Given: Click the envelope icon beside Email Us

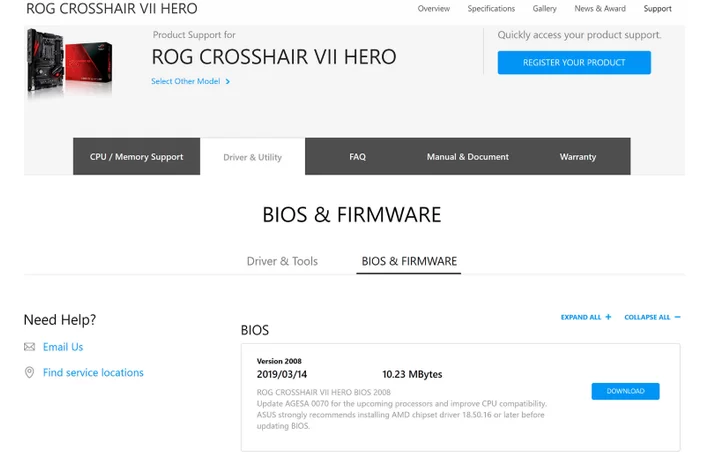Looking at the screenshot, I should (x=29, y=347).
